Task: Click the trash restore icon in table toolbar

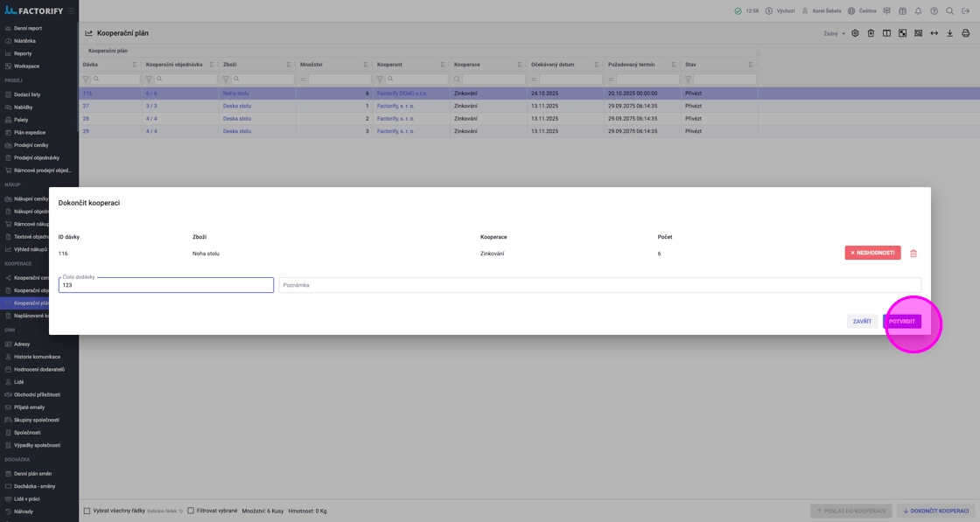Action: click(x=871, y=33)
